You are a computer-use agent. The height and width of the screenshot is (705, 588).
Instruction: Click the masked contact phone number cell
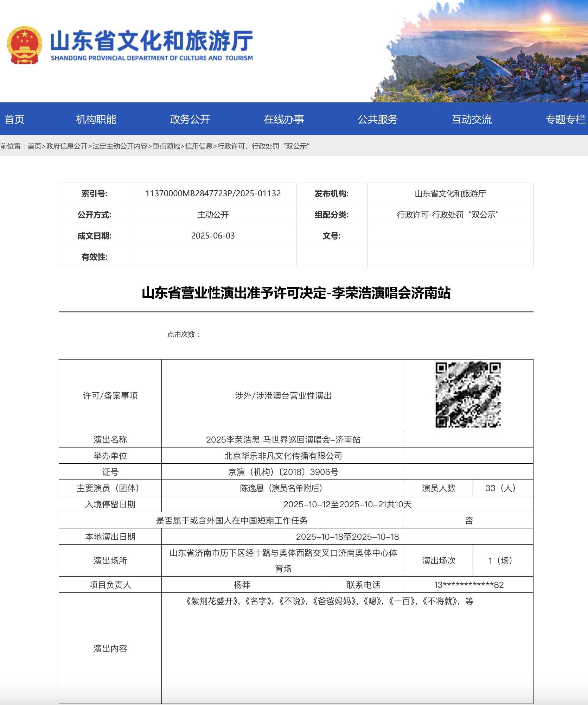click(x=469, y=584)
